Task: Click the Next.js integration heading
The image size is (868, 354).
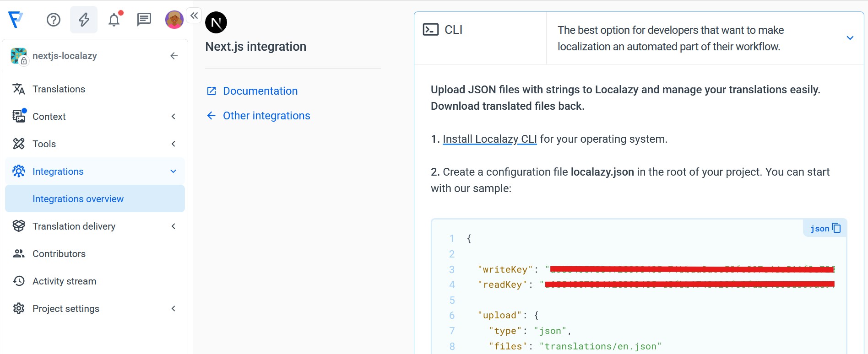Action: point(256,47)
